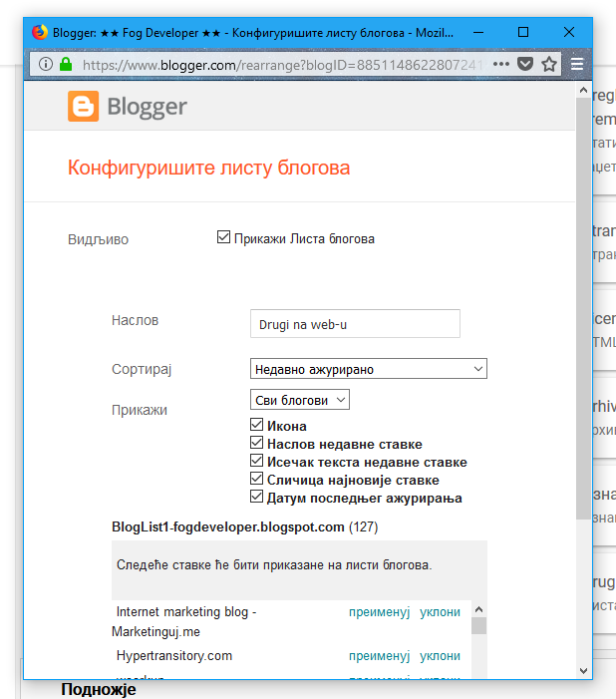The image size is (616, 699).
Task: Click Подножје heading in background window
Action: pos(99,690)
